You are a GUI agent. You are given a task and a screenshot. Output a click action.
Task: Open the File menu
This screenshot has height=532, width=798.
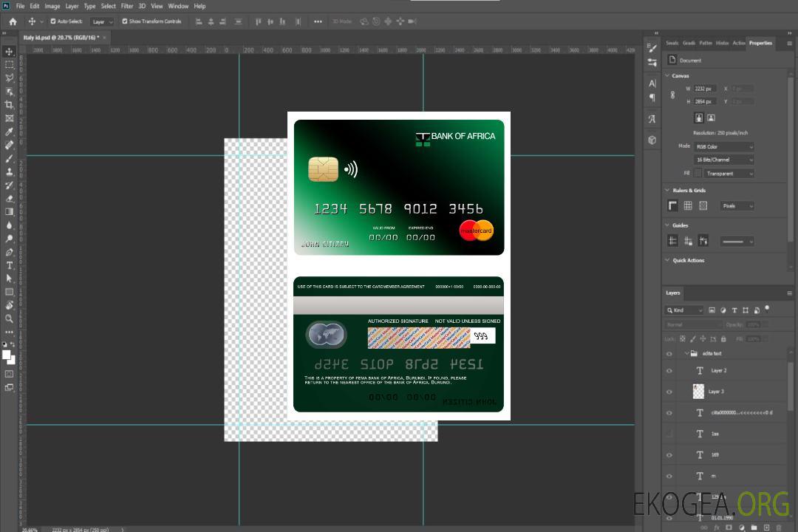tap(21, 6)
